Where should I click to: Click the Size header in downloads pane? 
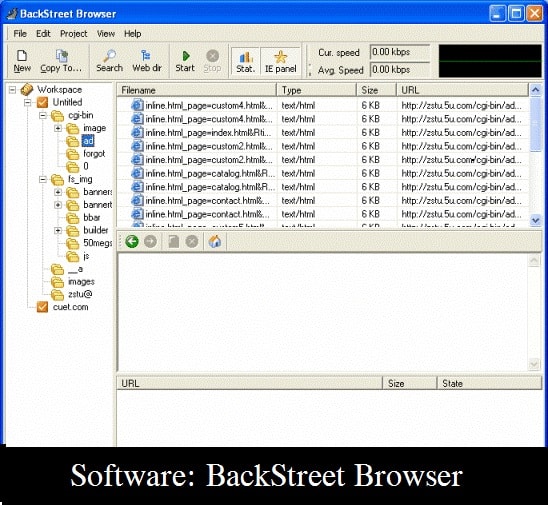[410, 383]
